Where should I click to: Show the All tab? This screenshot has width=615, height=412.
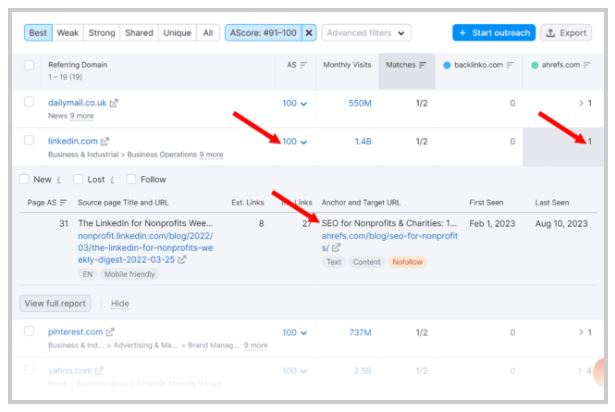208,33
